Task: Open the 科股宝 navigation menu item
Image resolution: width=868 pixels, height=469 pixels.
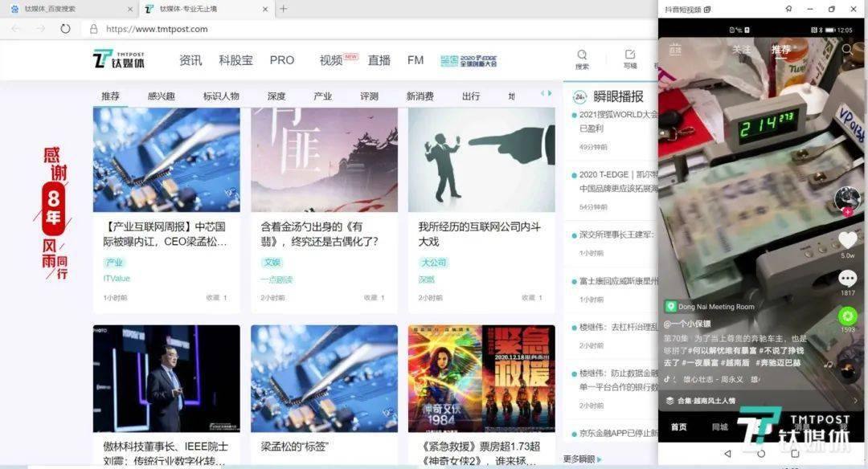Action: coord(235,60)
